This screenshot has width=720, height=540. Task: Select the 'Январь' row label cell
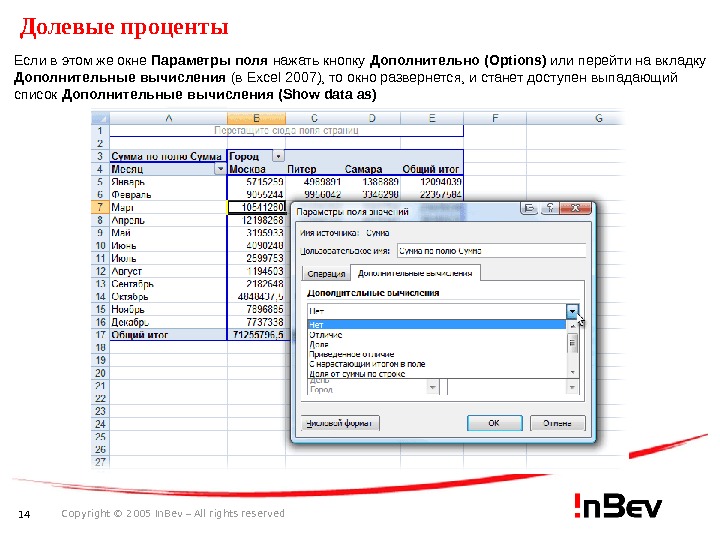click(169, 182)
